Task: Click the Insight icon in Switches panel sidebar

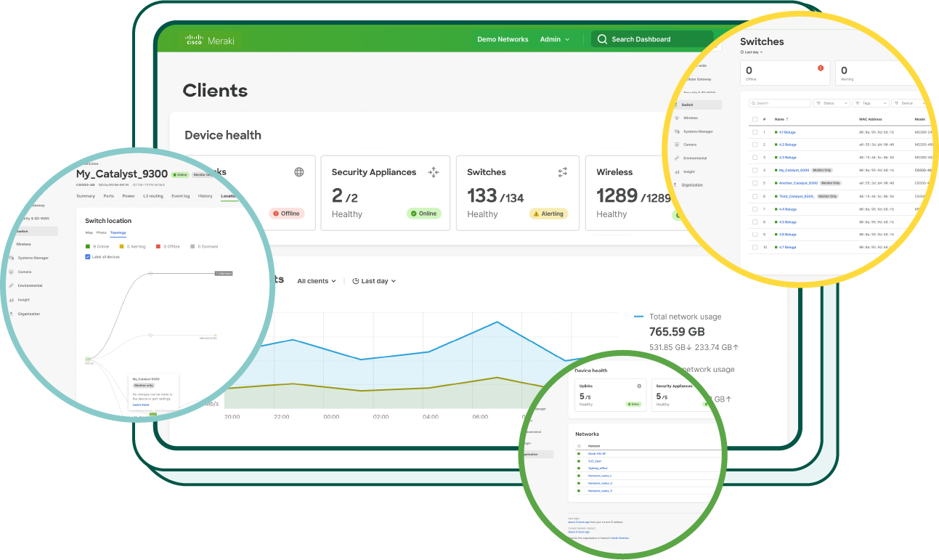Action: pos(676,171)
